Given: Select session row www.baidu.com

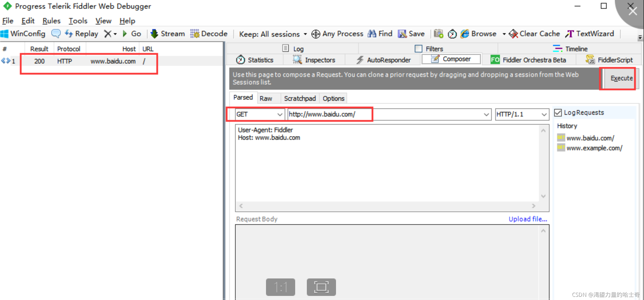Looking at the screenshot, I should 112,61.
